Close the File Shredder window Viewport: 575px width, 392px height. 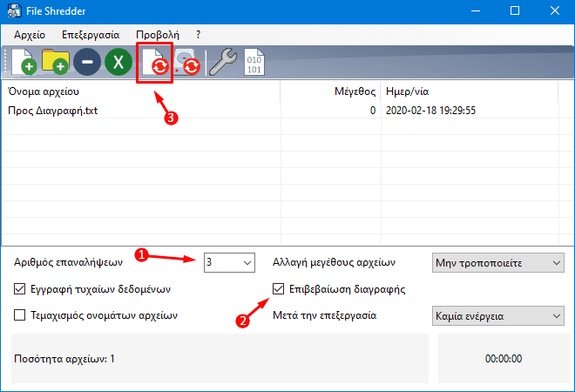554,11
